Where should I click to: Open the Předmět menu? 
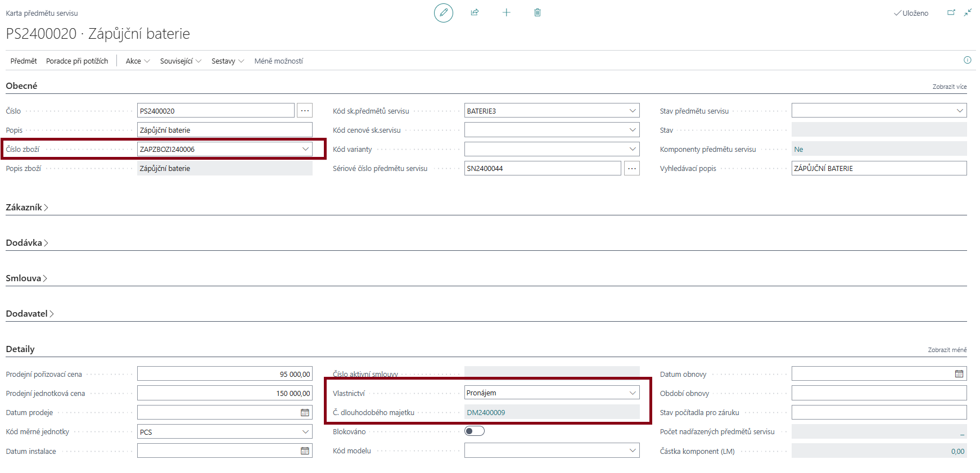(24, 61)
